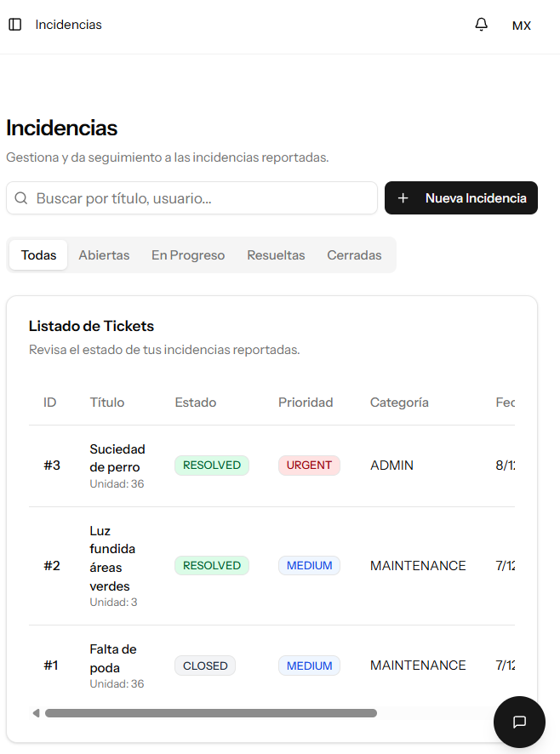Click the left scroll arrow under the table
Screen dimensions: 560x754
35,712
